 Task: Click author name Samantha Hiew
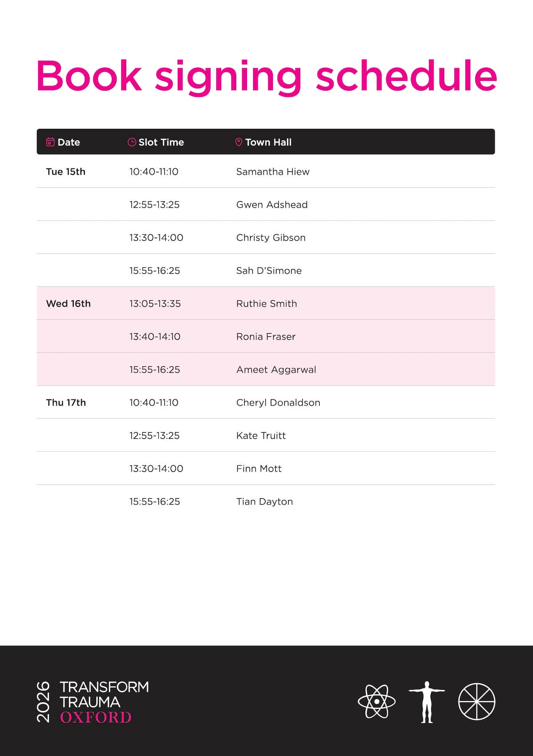click(x=273, y=171)
